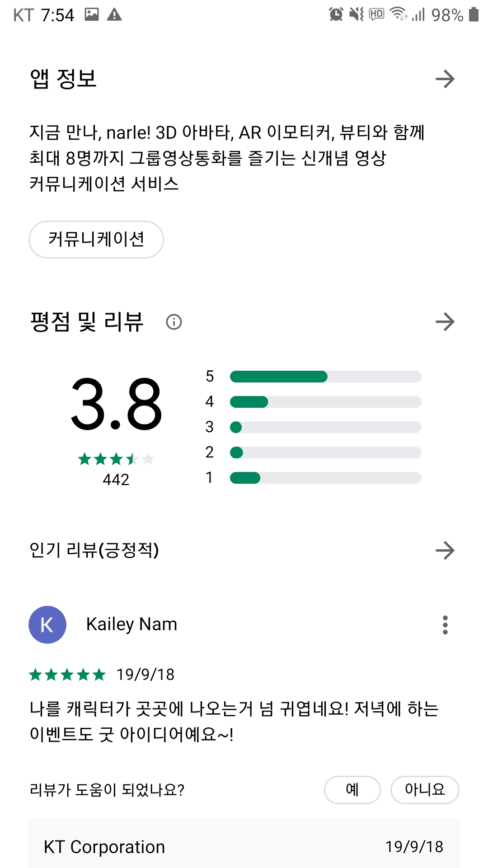Image resolution: width=488 pixels, height=868 pixels.
Task: Tap the 5-star rating bar
Action: pos(325,377)
